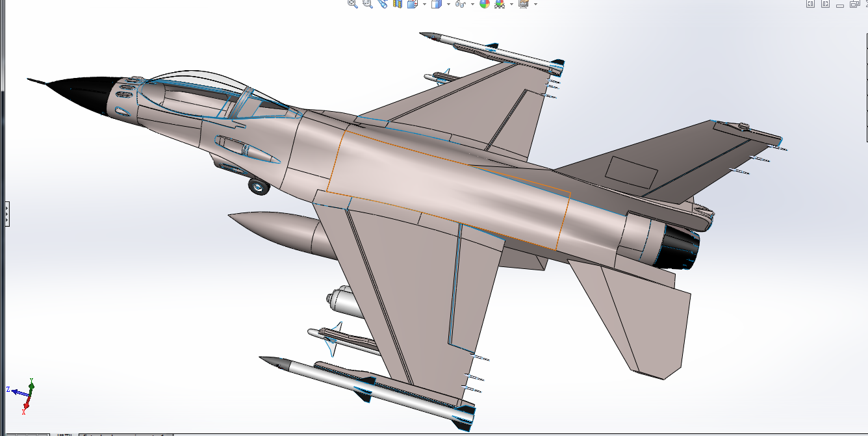
Task: Click the View Orientation icon
Action: click(x=413, y=4)
